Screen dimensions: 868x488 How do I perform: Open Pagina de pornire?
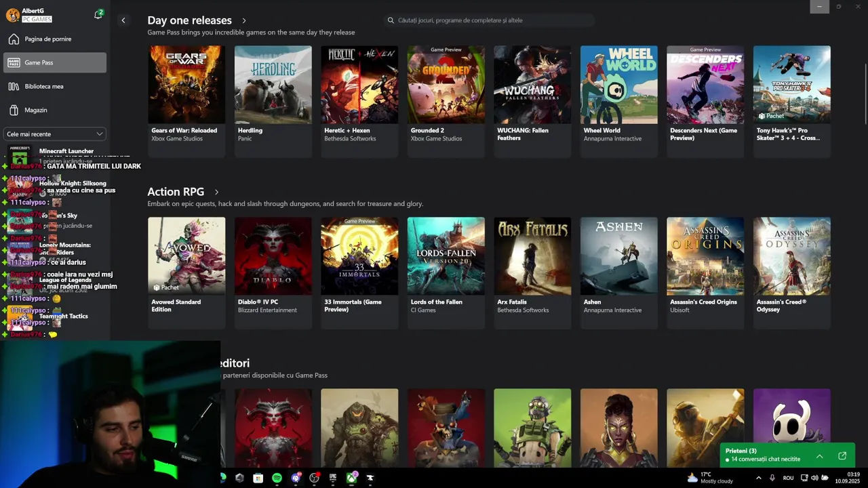(55, 39)
